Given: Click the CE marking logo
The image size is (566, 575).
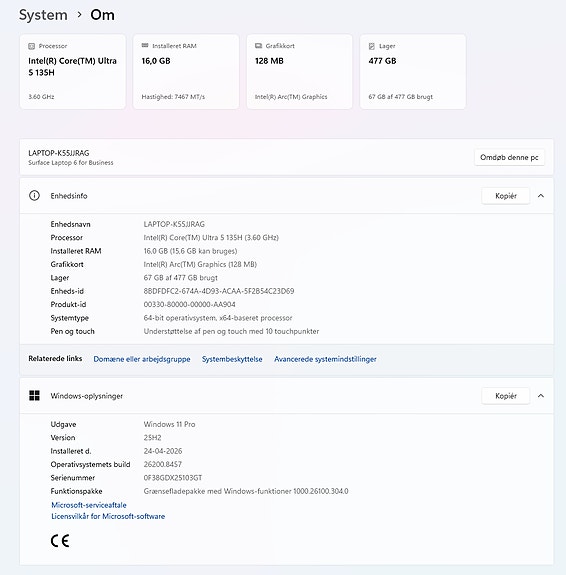Looking at the screenshot, I should click(60, 541).
